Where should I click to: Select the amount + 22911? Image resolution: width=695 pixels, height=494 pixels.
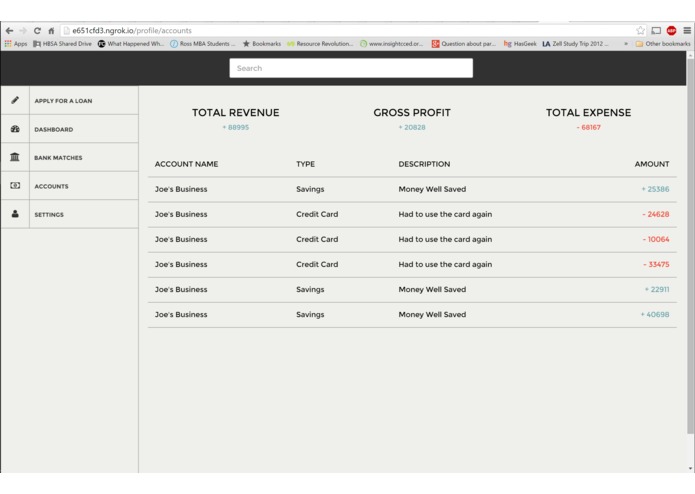point(657,290)
